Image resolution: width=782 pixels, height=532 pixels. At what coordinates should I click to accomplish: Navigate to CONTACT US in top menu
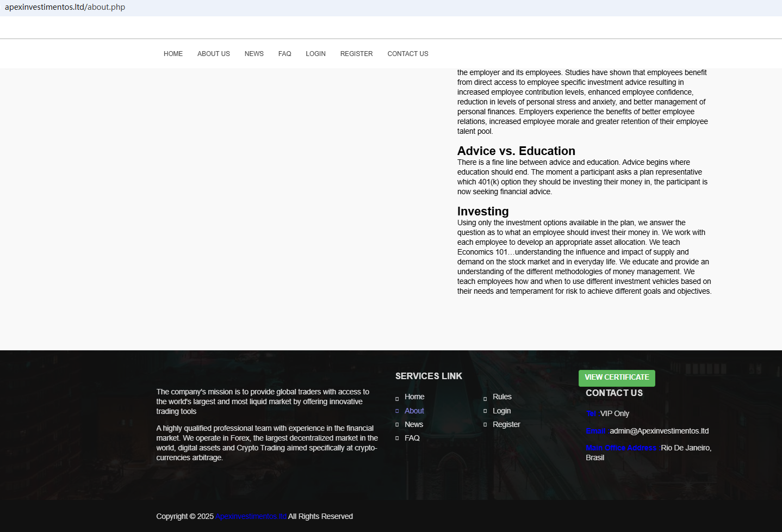[x=407, y=54]
